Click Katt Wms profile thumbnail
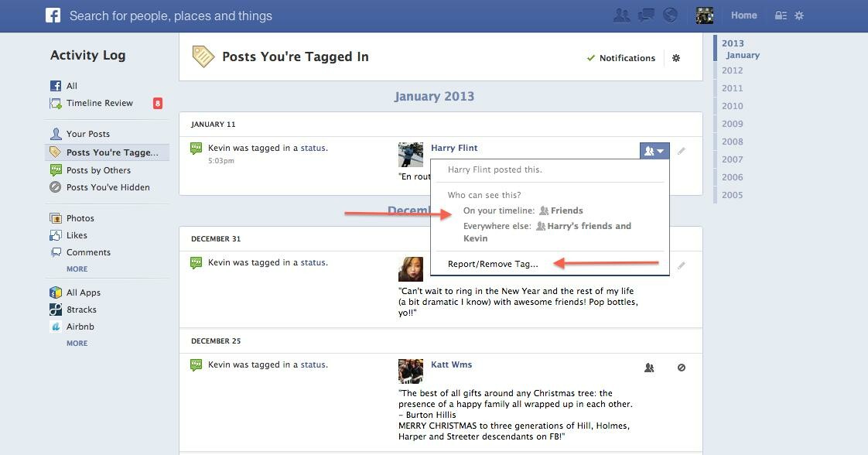Screen dimensions: 868x455 tap(411, 371)
